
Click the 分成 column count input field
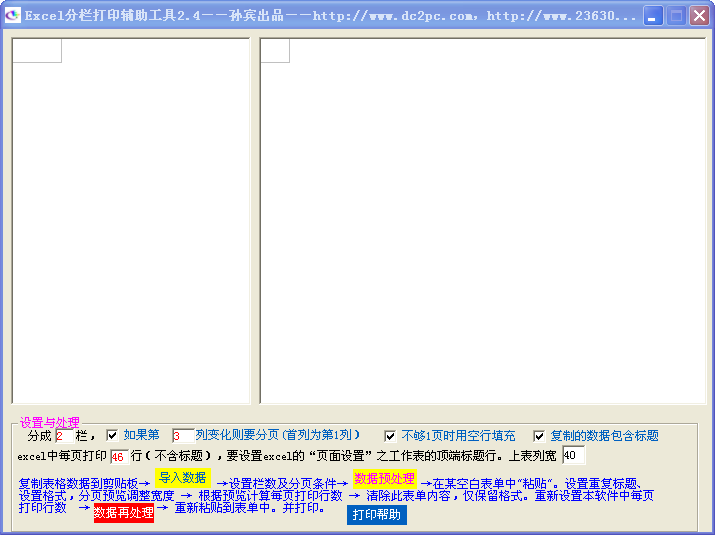[64, 436]
